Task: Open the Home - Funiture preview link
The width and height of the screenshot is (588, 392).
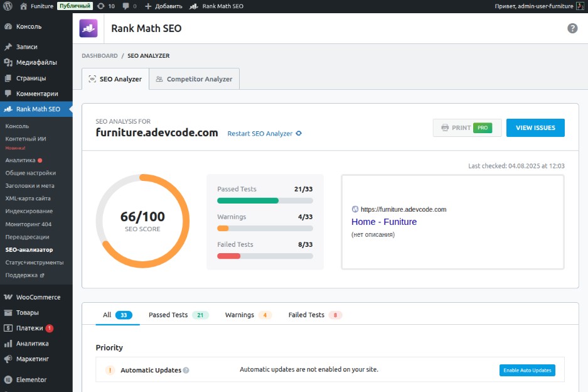Action: (x=384, y=222)
